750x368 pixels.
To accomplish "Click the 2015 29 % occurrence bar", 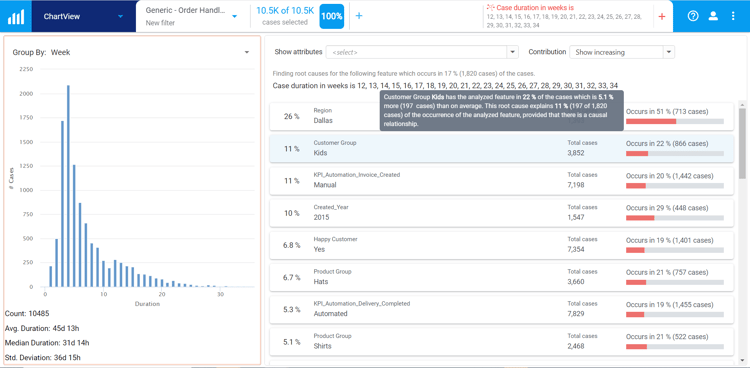I will (674, 218).
